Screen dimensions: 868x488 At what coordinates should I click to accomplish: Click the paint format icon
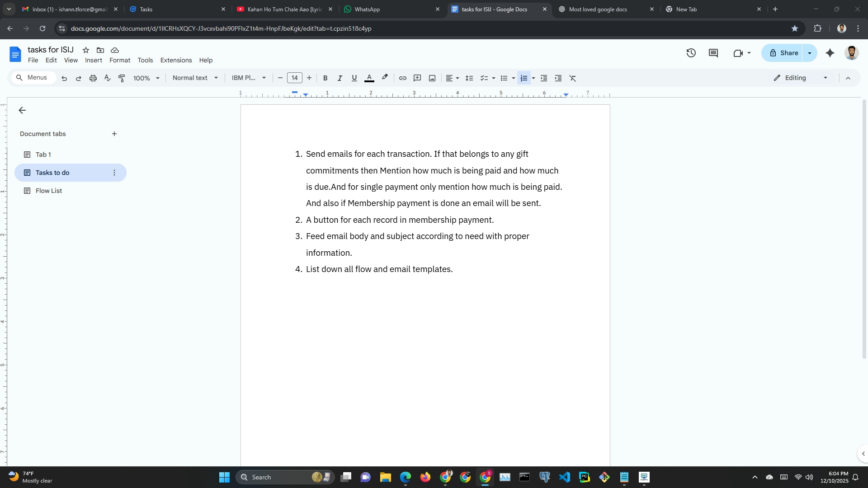click(x=122, y=78)
